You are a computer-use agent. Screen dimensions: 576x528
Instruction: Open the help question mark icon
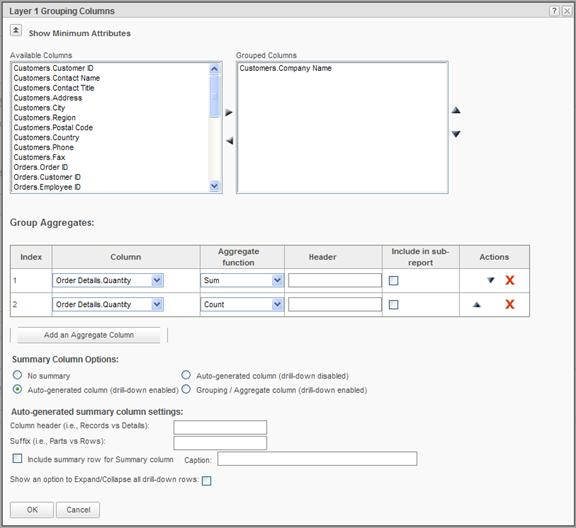pyautogui.click(x=554, y=11)
